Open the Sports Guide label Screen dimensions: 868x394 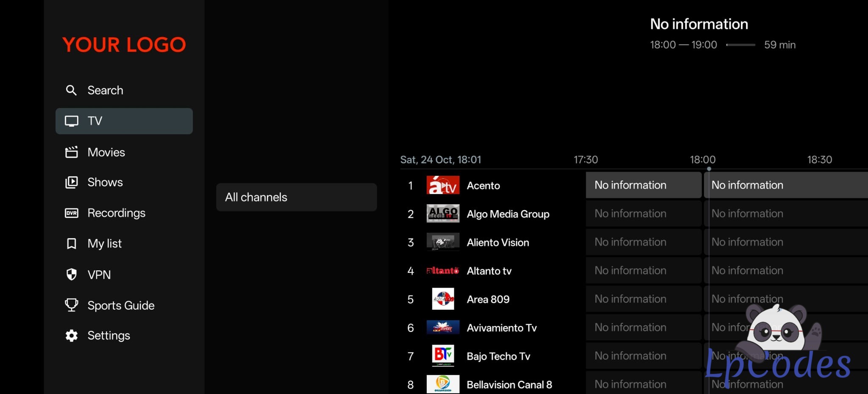tap(121, 305)
